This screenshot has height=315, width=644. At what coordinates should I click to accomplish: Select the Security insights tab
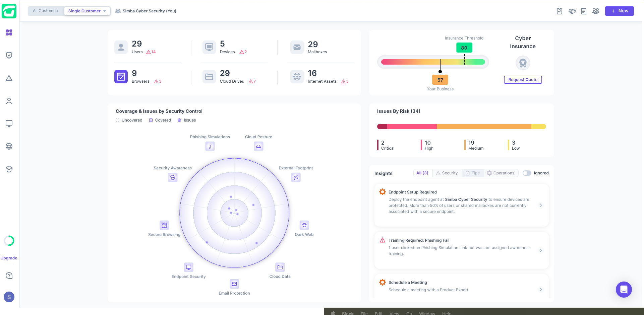tap(447, 173)
